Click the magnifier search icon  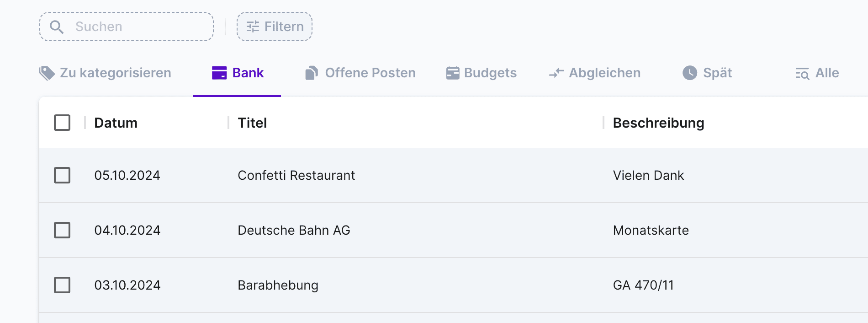click(57, 27)
